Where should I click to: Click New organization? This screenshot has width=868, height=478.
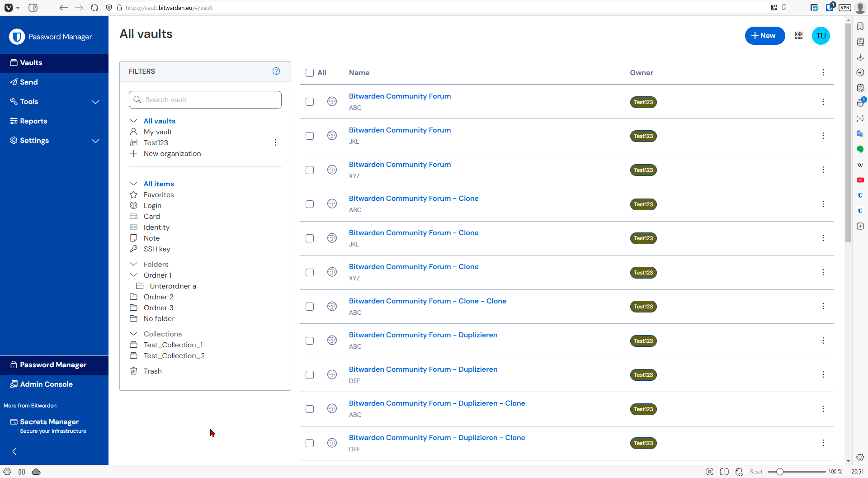[x=172, y=154]
